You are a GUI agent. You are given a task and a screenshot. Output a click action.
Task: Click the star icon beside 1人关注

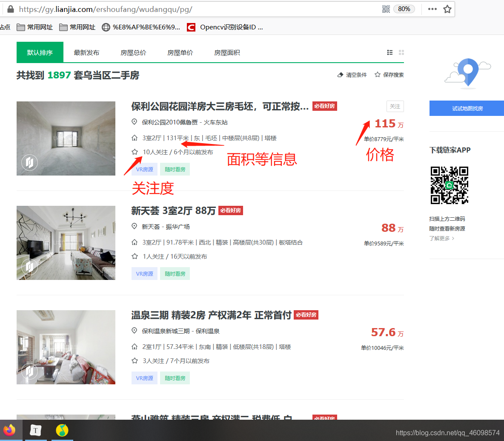click(135, 257)
